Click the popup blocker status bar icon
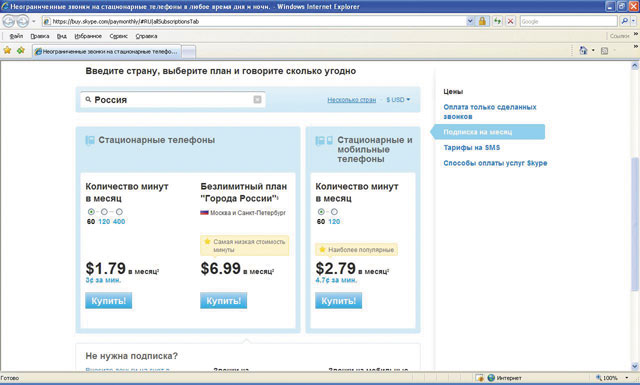This screenshot has width=640, height=385. pos(480,378)
